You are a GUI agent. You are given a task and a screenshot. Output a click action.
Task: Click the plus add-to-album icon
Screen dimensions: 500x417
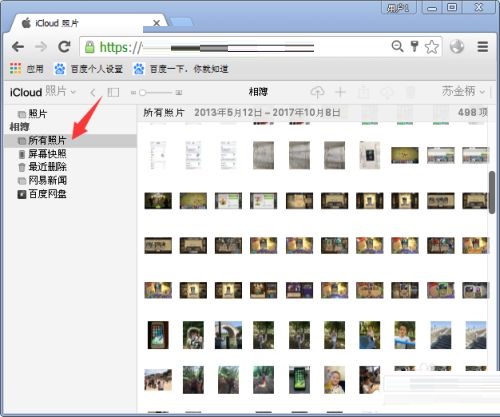pos(340,92)
